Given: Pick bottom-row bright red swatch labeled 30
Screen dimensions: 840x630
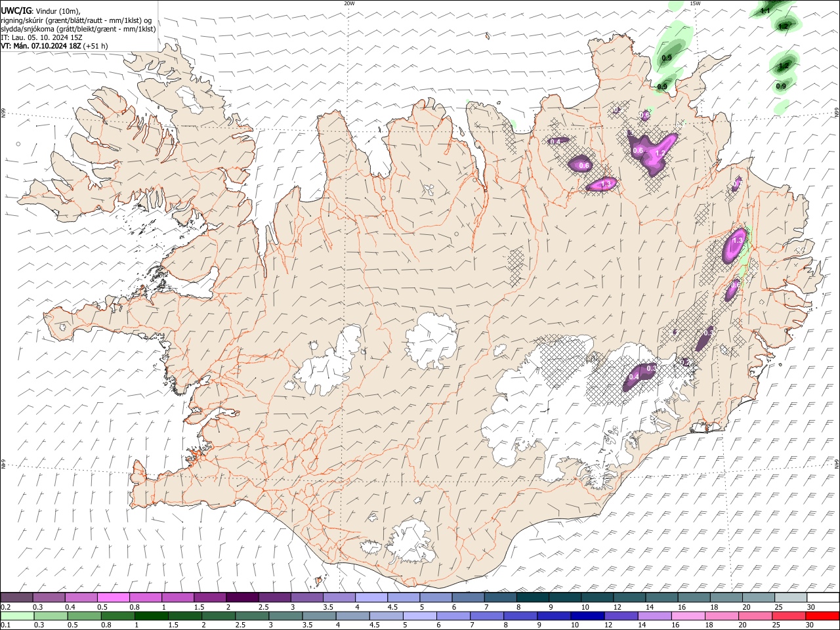Looking at the screenshot, I should tap(823, 616).
